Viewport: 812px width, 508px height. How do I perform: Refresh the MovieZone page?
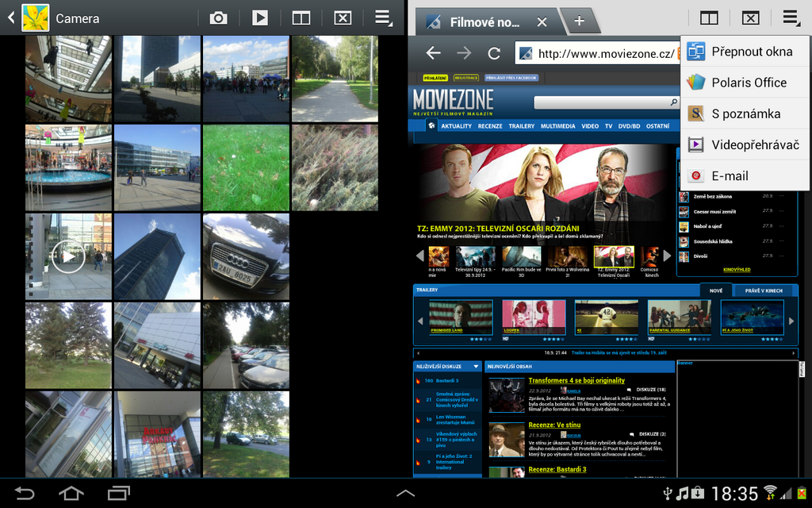coord(493,53)
